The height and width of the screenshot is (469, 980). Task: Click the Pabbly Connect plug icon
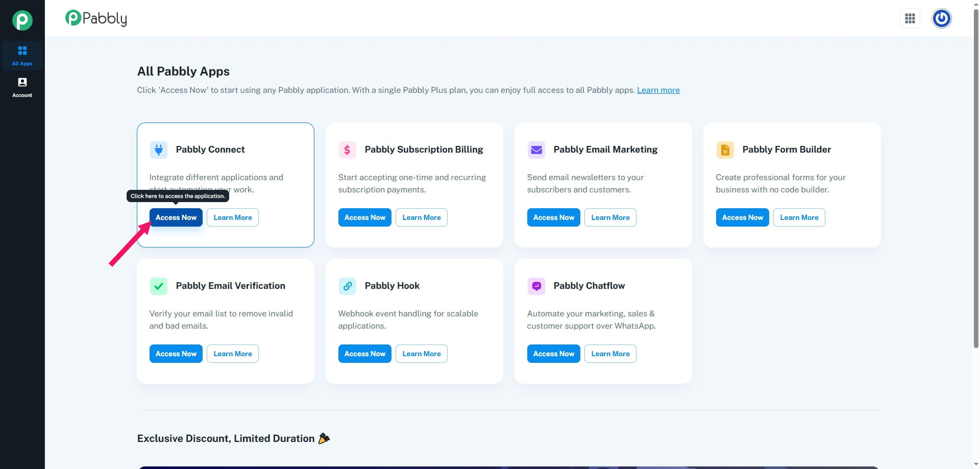[158, 150]
